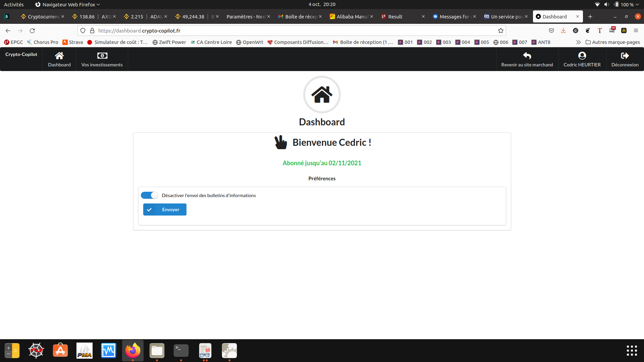
Task: Click the Revenir au site marchand link
Action: pyautogui.click(x=527, y=59)
